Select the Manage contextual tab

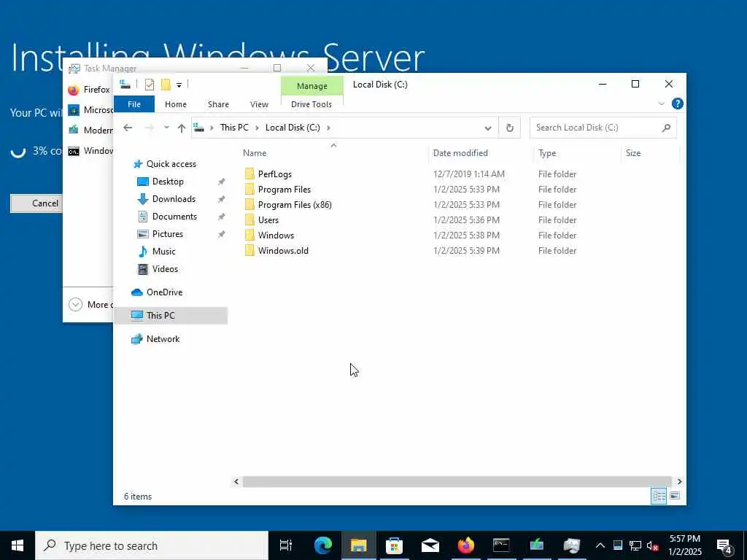tap(312, 86)
